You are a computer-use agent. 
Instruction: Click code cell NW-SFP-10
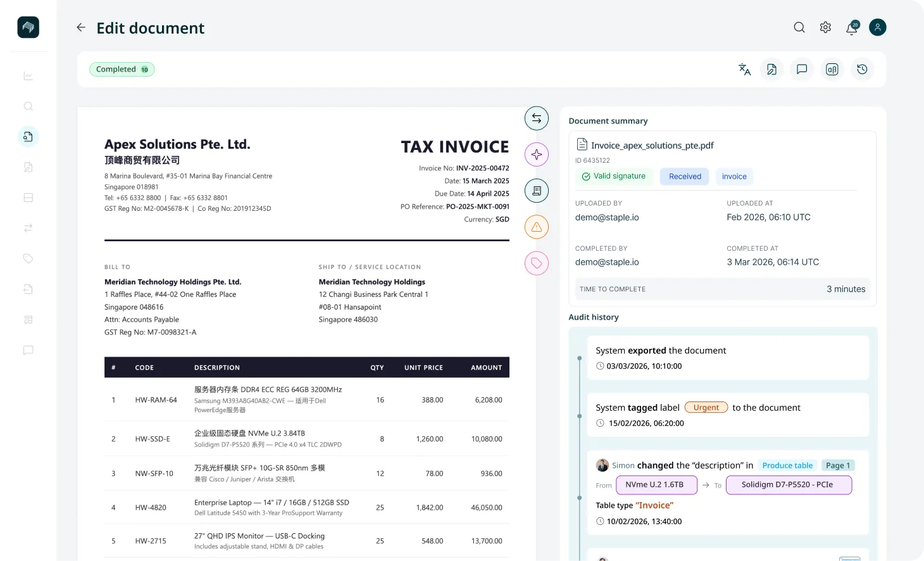coord(154,474)
